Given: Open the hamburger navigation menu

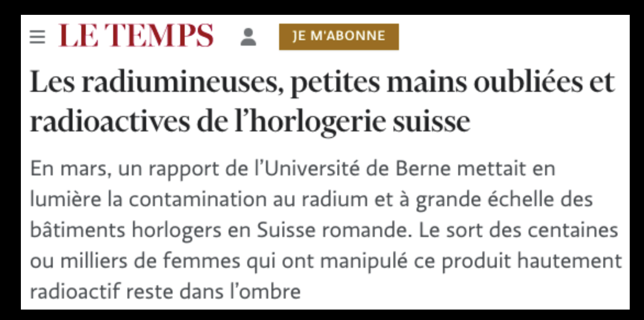Looking at the screenshot, I should pyautogui.click(x=37, y=37).
